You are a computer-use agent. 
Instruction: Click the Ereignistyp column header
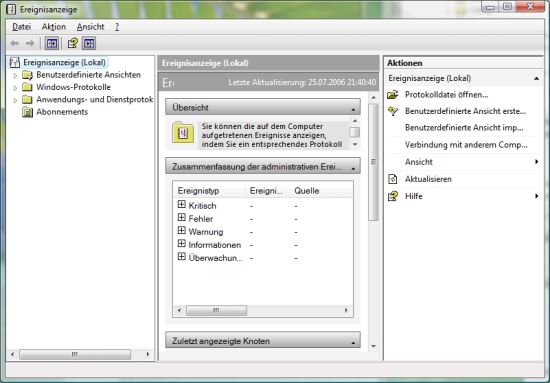209,191
